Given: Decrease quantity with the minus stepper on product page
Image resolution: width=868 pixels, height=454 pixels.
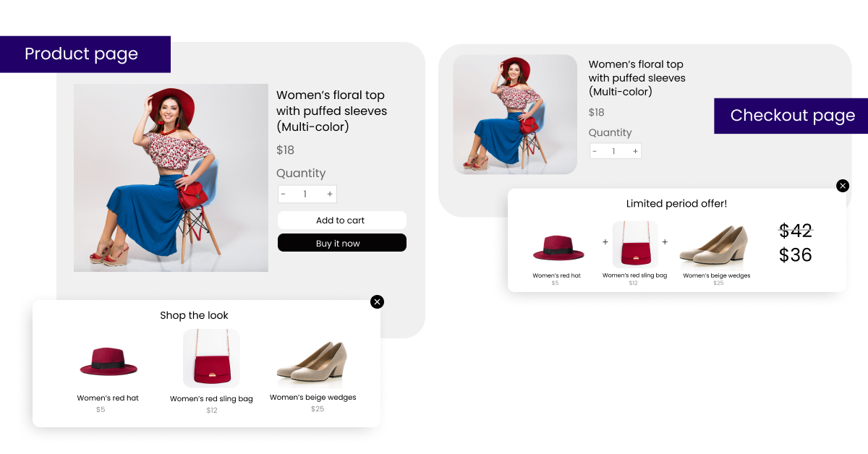Looking at the screenshot, I should point(284,194).
